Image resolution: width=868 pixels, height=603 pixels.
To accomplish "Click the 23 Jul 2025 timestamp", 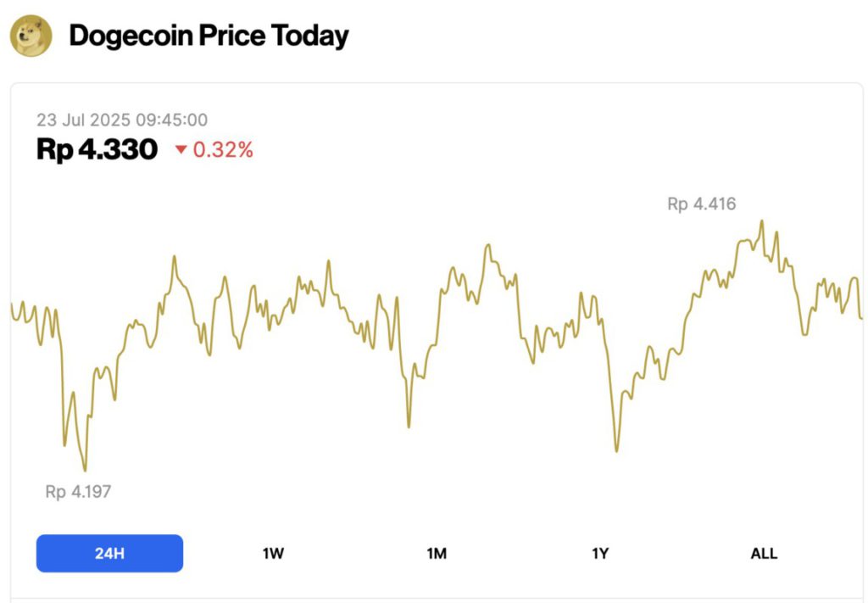I will pos(122,120).
